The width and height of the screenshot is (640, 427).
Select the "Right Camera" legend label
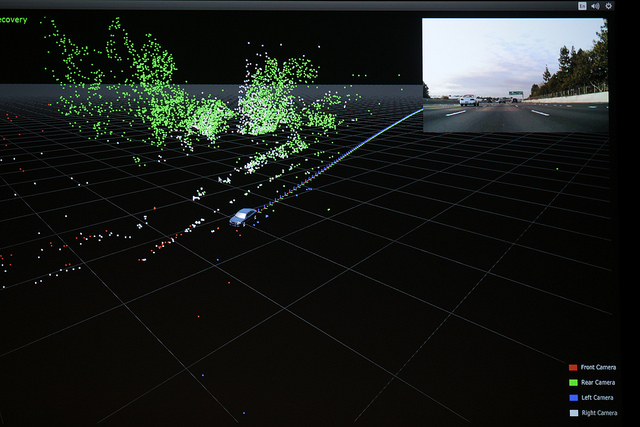(599, 413)
